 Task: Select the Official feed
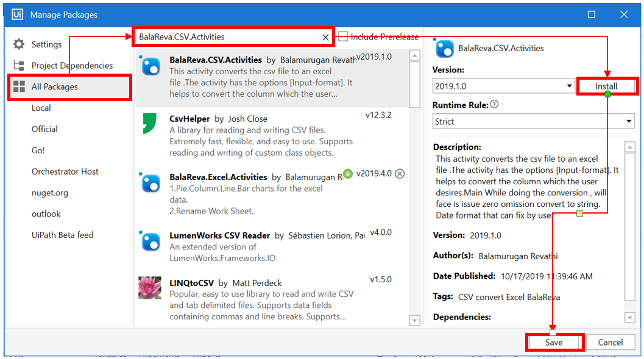pyautogui.click(x=44, y=129)
